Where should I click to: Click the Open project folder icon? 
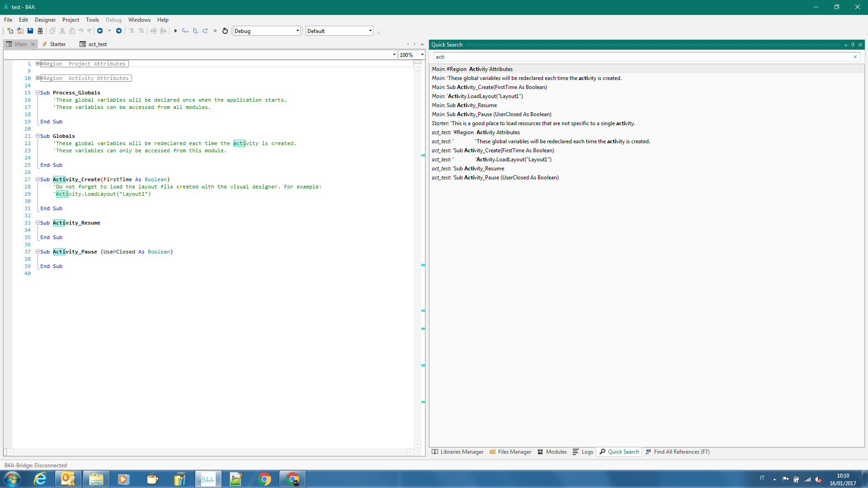coord(20,31)
